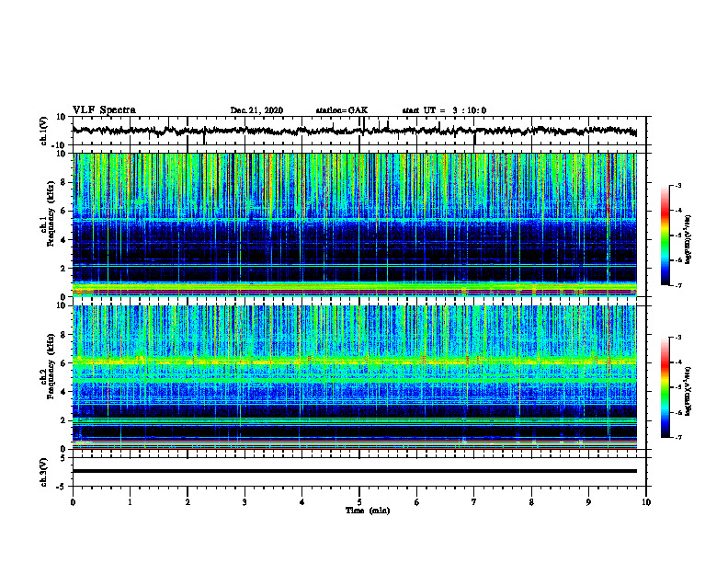Screen dimensions: 728x563
Task: Click the "-3" label on ch.2 color bar
Action: [678, 338]
